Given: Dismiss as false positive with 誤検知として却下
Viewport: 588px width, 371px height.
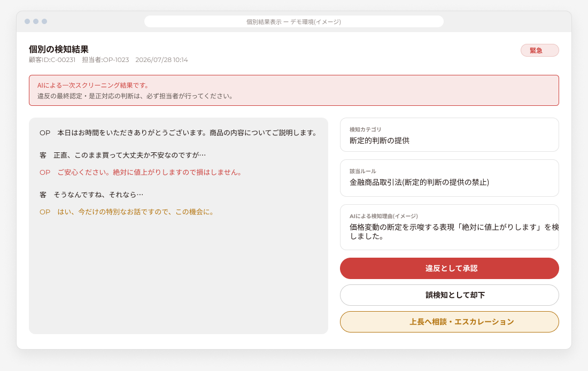Looking at the screenshot, I should point(449,295).
